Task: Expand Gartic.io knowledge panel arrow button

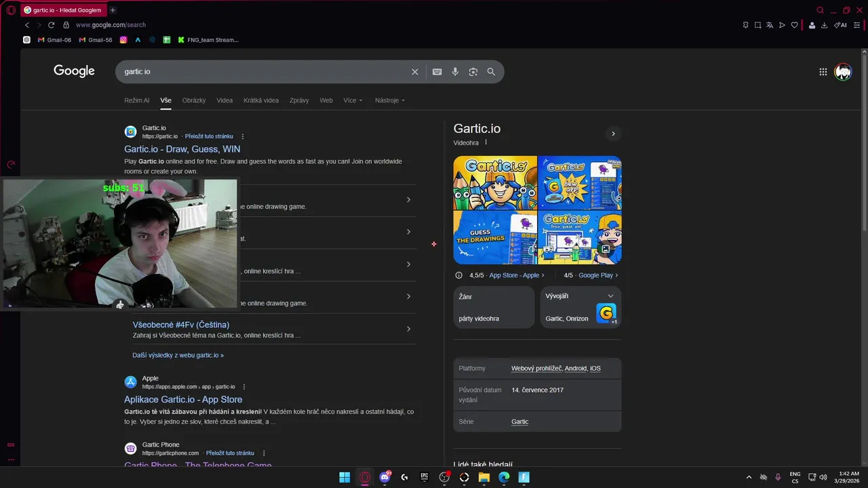Action: (x=613, y=134)
